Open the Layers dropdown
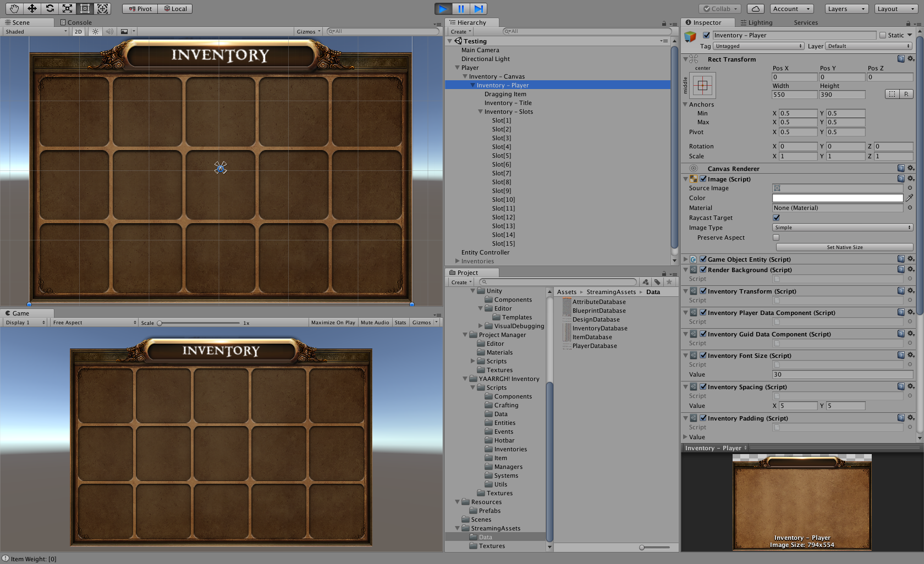The image size is (924, 564). tap(846, 9)
